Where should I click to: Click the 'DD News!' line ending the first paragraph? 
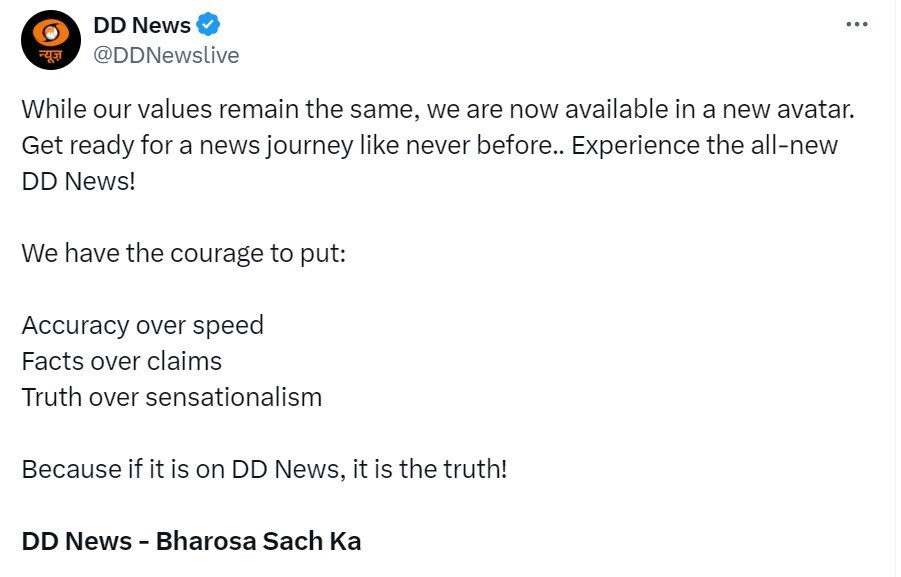point(78,181)
